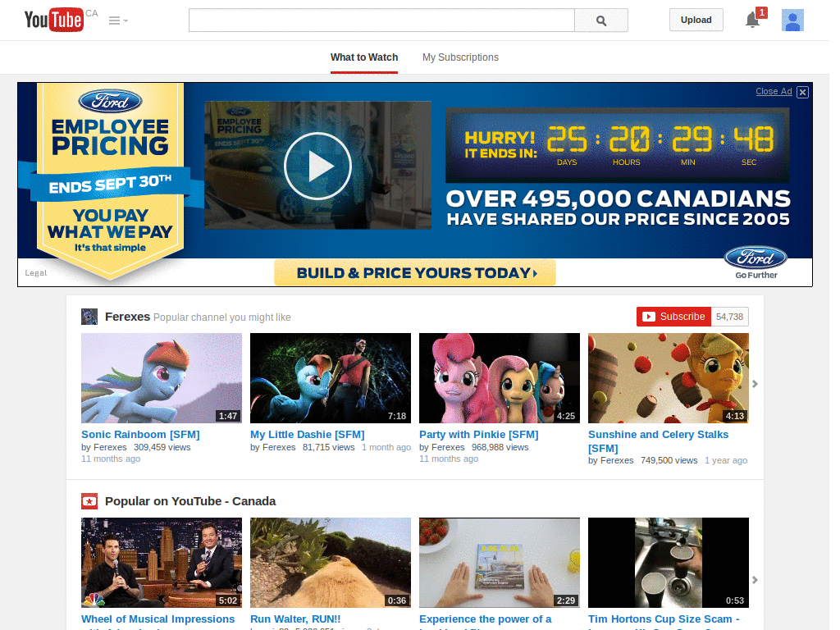Play the Ford ad video

(x=317, y=166)
